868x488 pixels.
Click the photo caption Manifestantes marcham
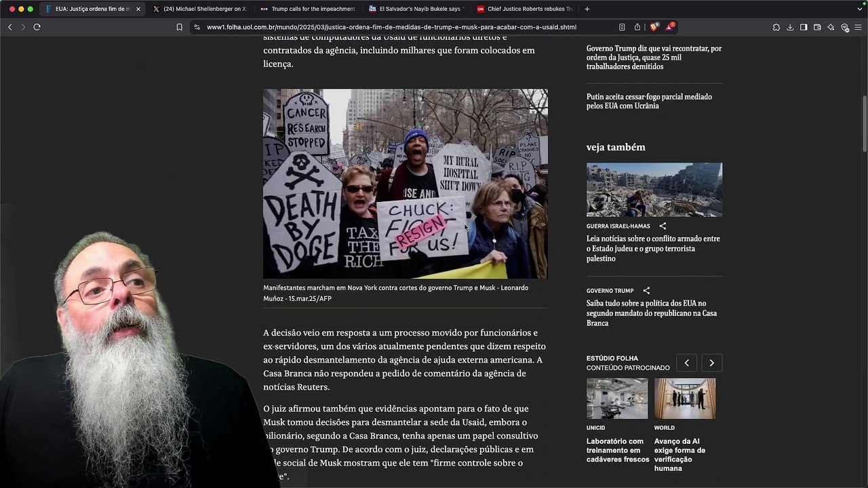click(x=396, y=293)
